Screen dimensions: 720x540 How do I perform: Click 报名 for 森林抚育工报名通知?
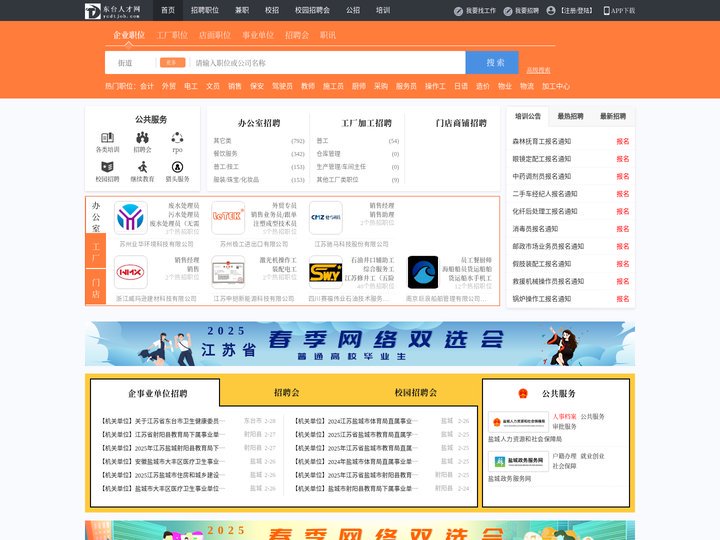click(x=623, y=141)
